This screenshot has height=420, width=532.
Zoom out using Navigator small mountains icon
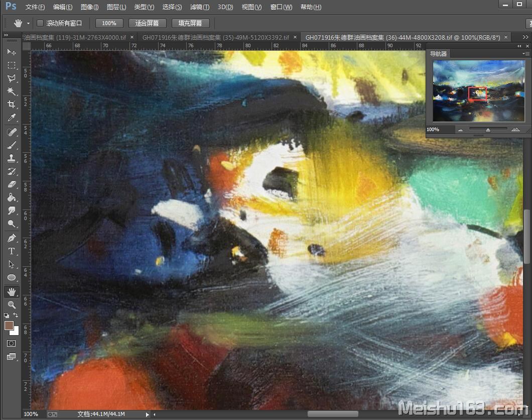click(460, 130)
